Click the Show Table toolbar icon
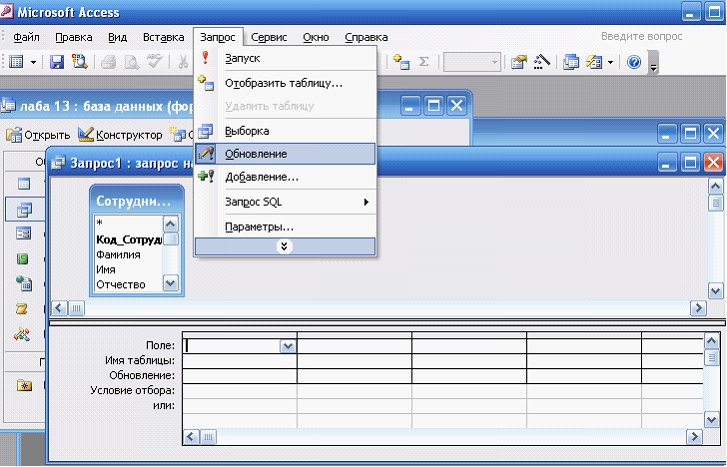The width and height of the screenshot is (727, 467). (x=401, y=62)
